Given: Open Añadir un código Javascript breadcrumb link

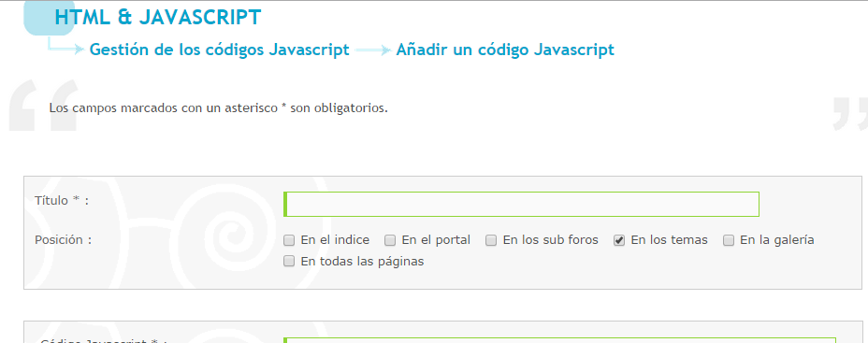Looking at the screenshot, I should [505, 50].
